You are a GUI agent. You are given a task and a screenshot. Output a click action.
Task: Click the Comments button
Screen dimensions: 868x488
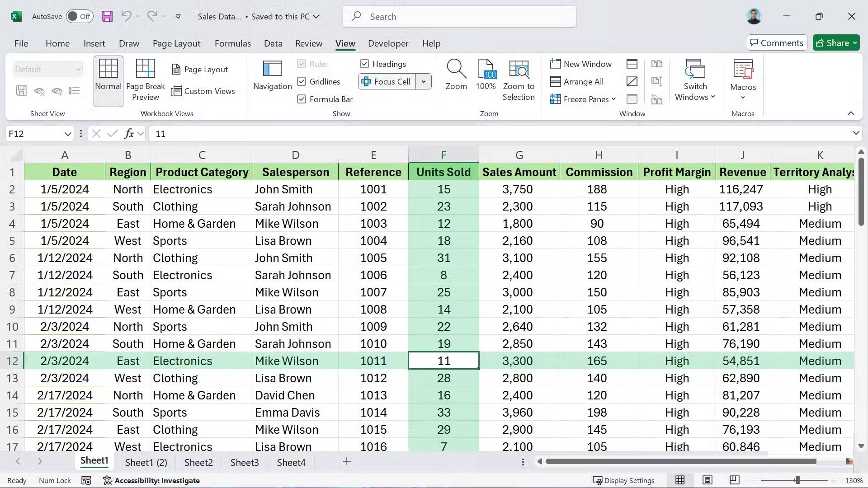pyautogui.click(x=777, y=42)
